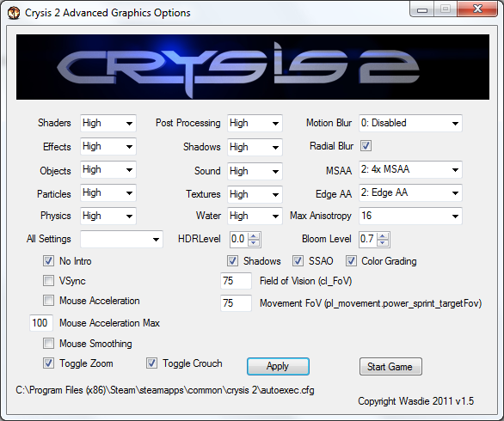Select the Mouse Acceleration Max text box

[x=40, y=323]
